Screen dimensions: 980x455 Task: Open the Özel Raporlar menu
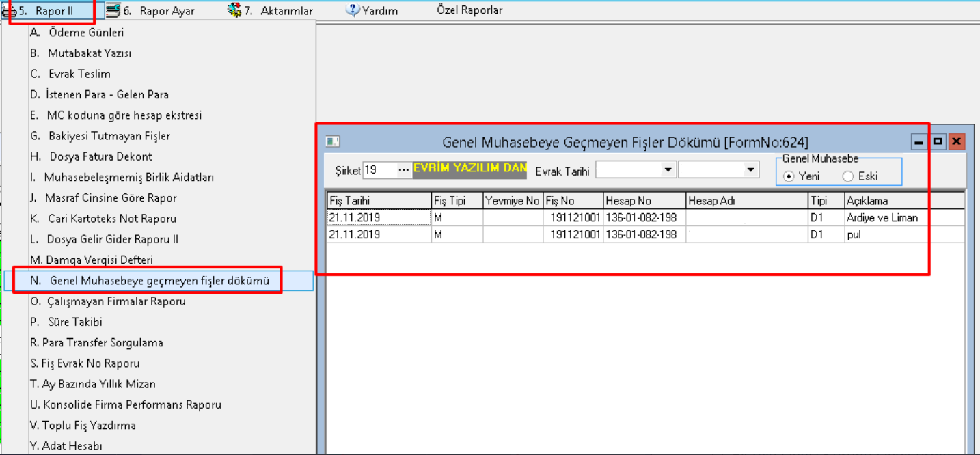[x=469, y=11]
